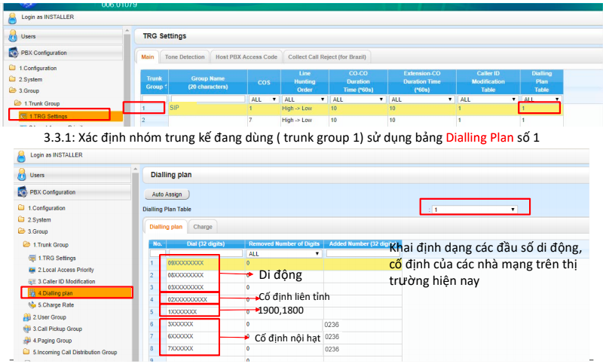Viewport: 603px width, 364px height.
Task: Open Removed Number of Digits filter dropdown
Action: 284,254
